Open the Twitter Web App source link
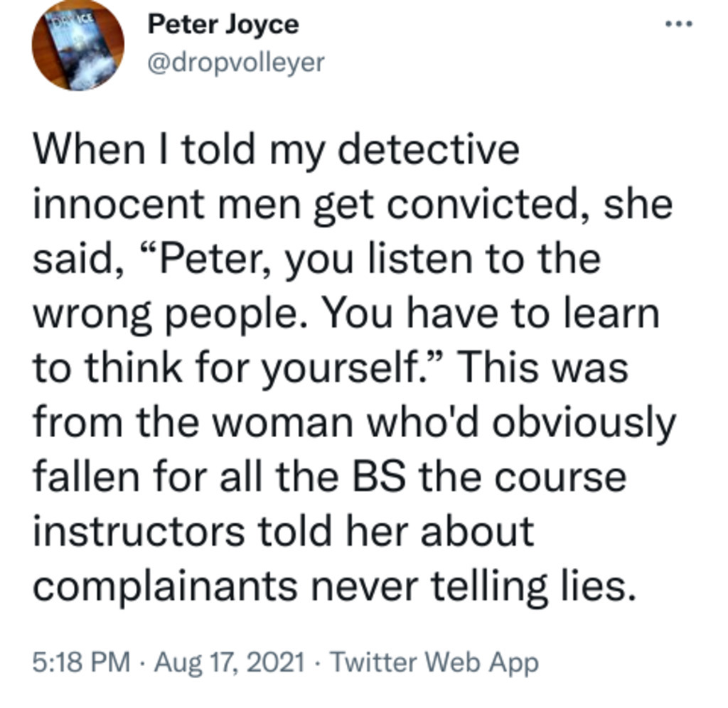 [435, 662]
